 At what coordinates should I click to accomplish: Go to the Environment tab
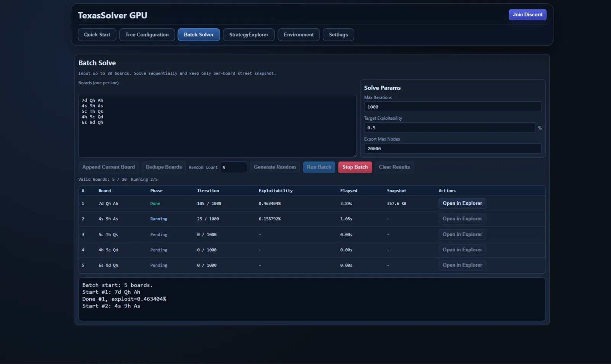[x=299, y=35]
